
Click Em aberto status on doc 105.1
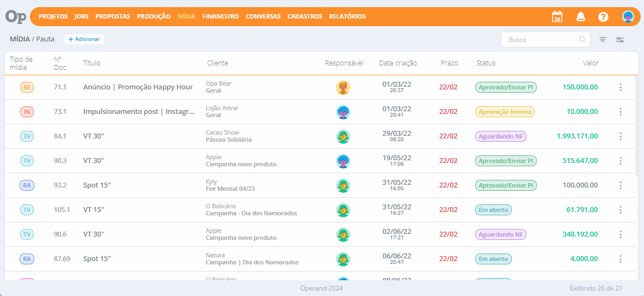(x=493, y=210)
